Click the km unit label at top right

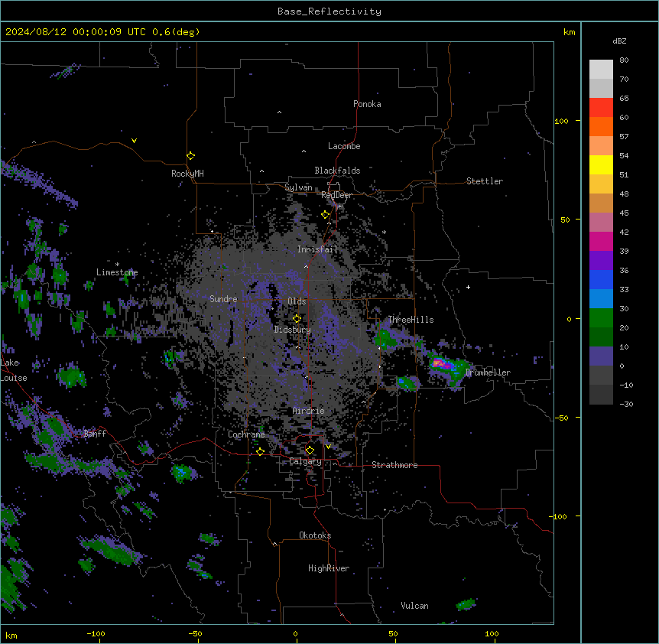tap(570, 32)
